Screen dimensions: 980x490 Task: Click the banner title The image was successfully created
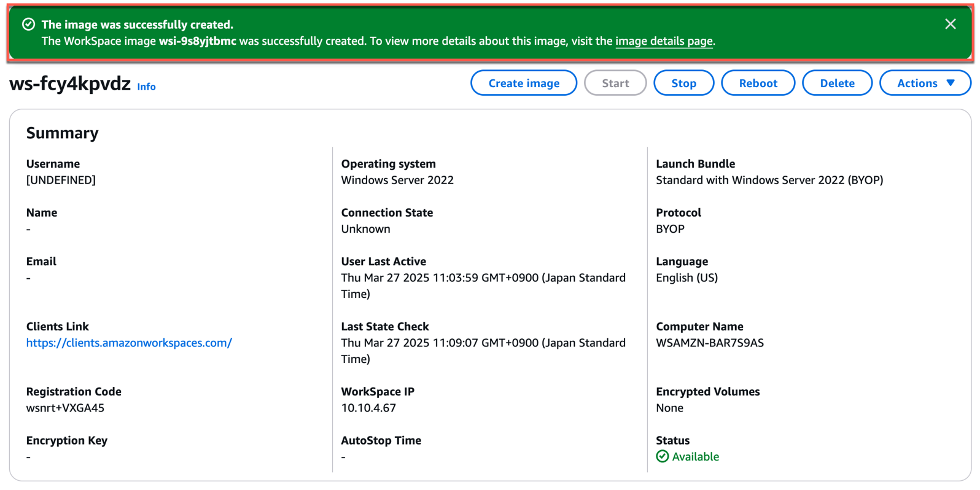point(137,25)
